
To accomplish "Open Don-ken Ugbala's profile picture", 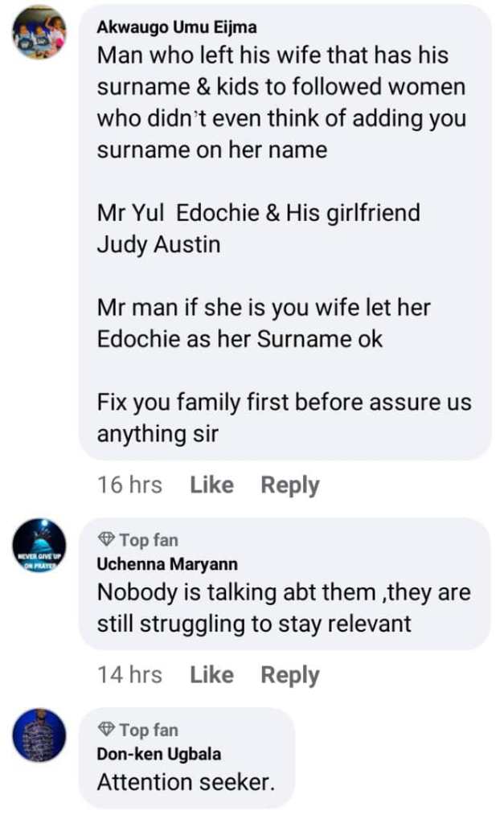I will [39, 735].
